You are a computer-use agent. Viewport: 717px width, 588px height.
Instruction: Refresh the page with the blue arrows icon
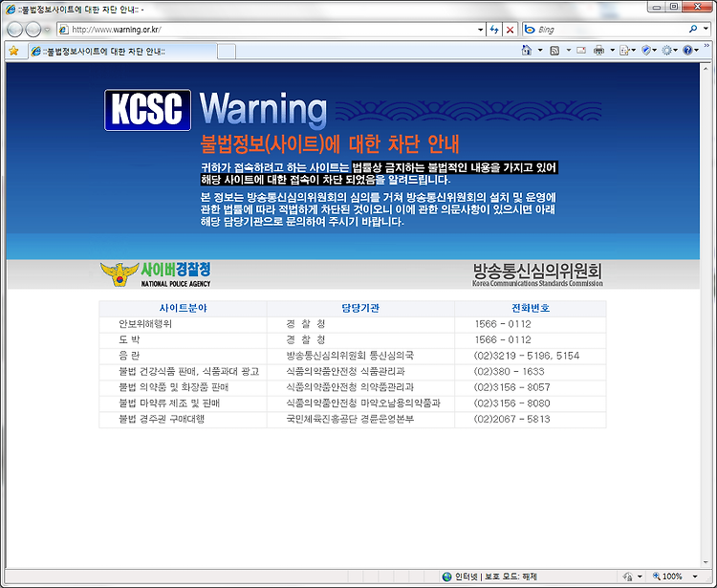pos(494,30)
